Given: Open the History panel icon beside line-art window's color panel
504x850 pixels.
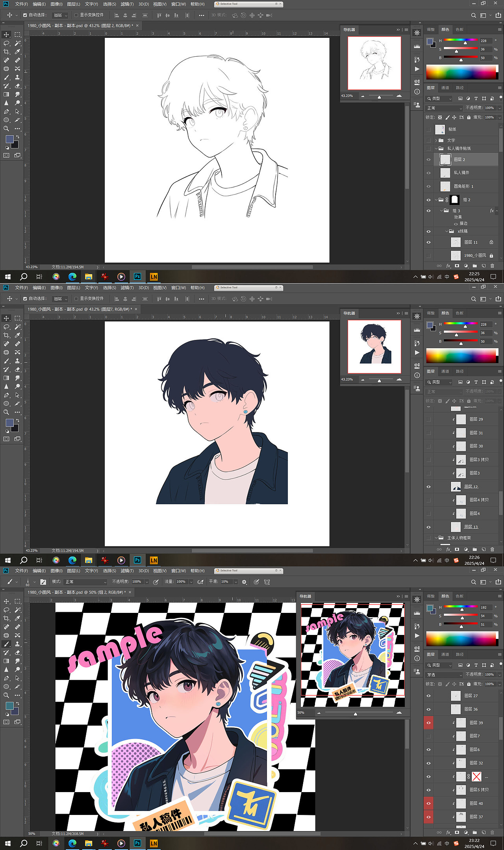Looking at the screenshot, I should [x=417, y=59].
